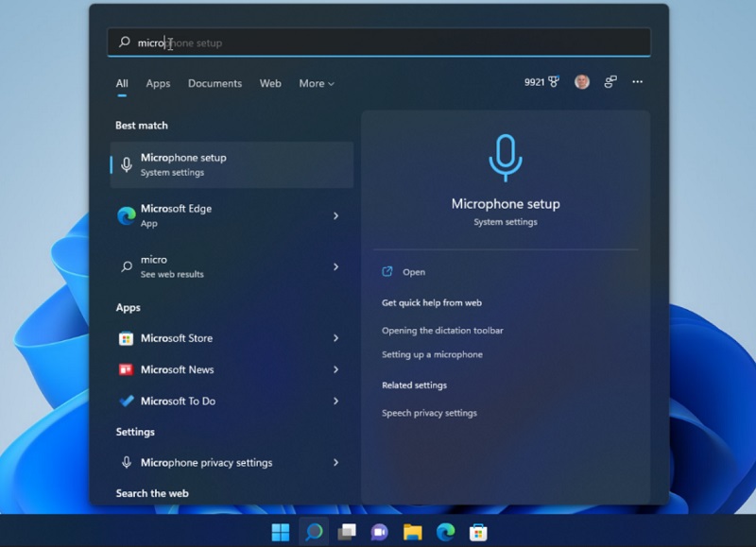Expand Microsoft Edge result options
The width and height of the screenshot is (756, 547).
tap(336, 215)
